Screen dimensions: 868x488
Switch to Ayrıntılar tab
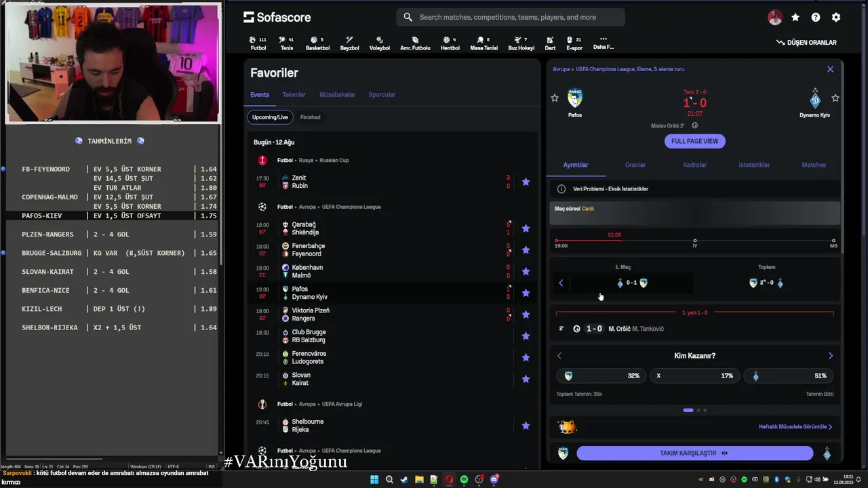pyautogui.click(x=576, y=165)
